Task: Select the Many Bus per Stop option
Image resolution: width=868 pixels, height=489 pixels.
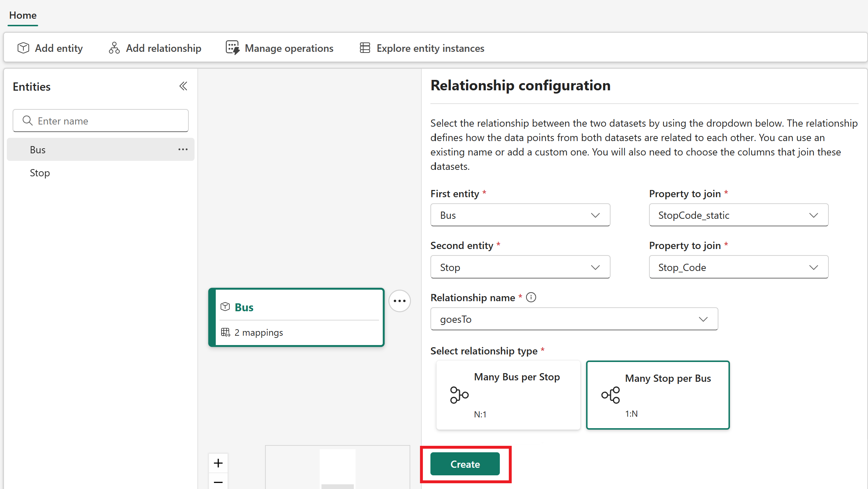Action: [508, 395]
